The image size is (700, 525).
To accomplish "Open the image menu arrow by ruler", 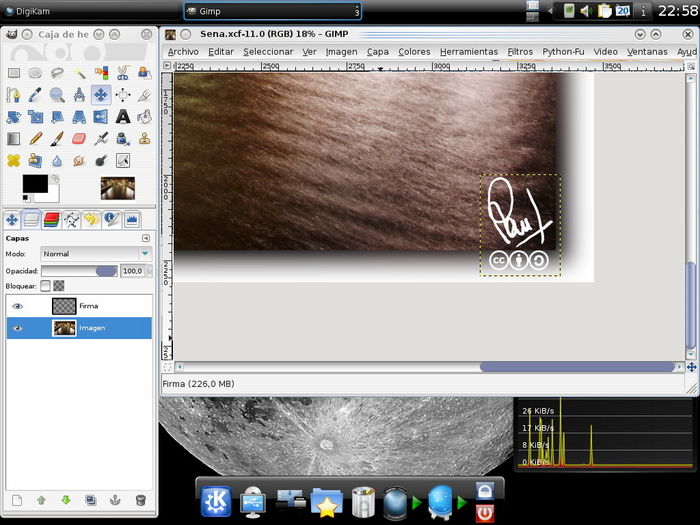I will 167,66.
